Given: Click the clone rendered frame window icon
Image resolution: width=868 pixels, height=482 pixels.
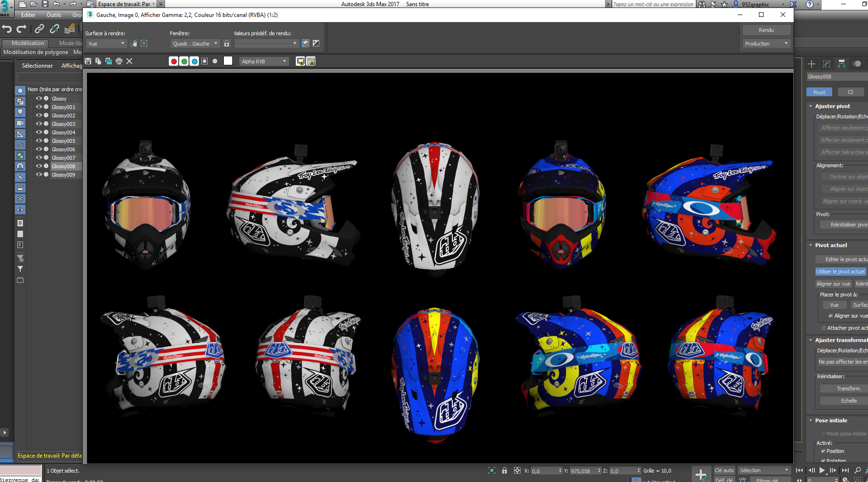Looking at the screenshot, I should tap(109, 61).
